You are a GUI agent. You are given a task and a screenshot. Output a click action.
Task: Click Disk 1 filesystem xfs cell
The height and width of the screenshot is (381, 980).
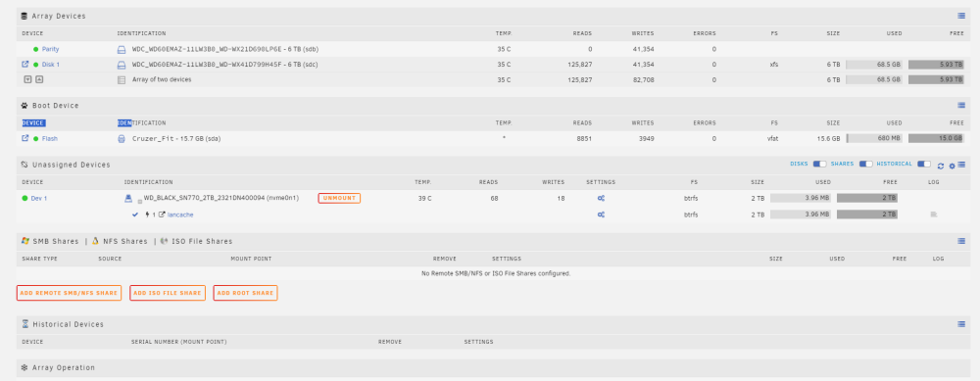pyautogui.click(x=774, y=65)
